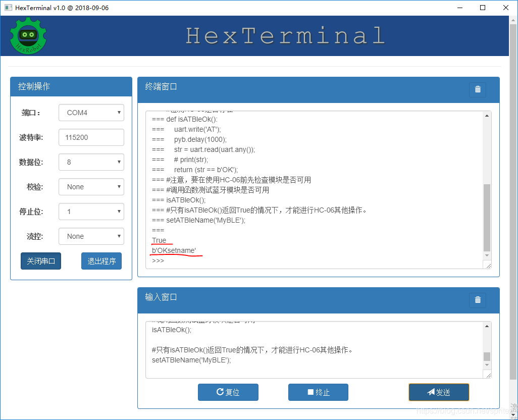Close the HexTerminal window

click(x=506, y=8)
